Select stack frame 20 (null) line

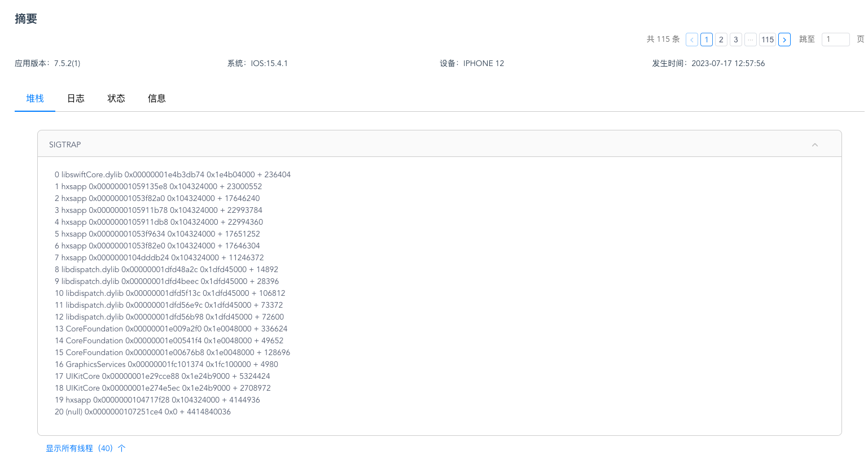[143, 412]
